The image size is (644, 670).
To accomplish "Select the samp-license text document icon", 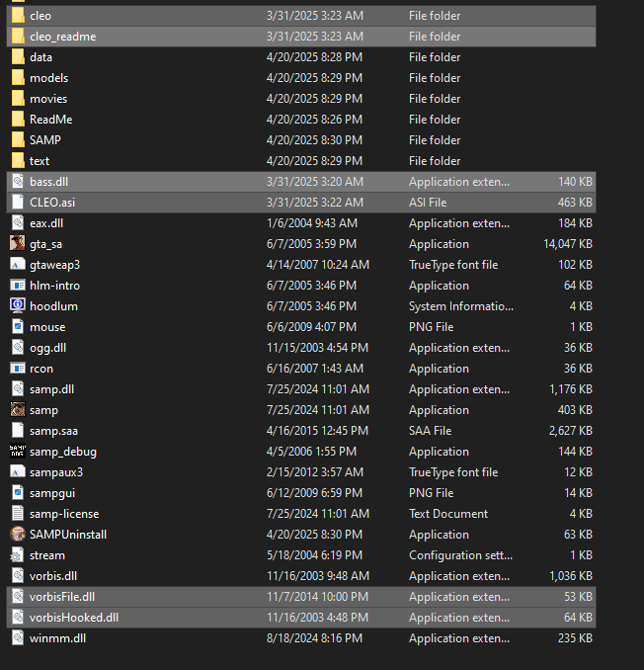I will pos(18,514).
